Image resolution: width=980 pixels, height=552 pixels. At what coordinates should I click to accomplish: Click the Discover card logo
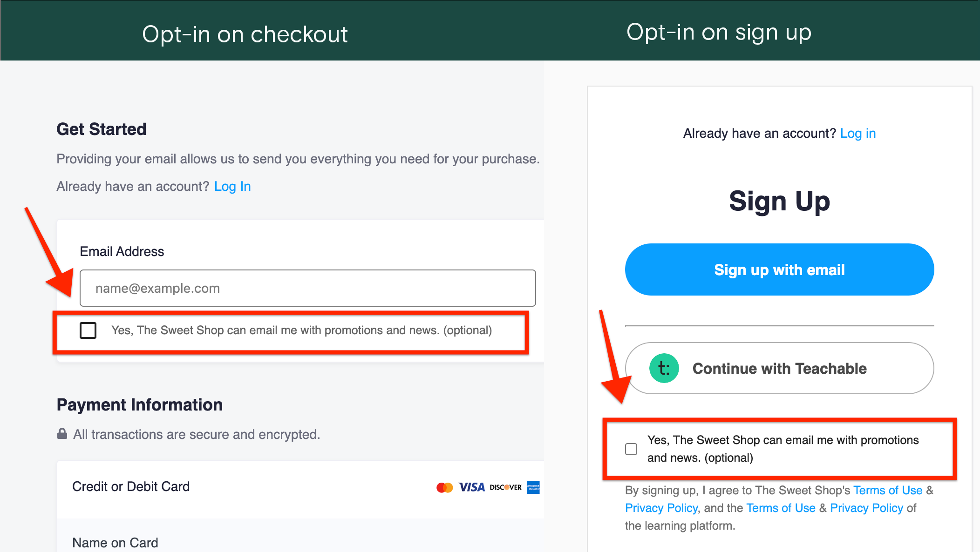(505, 487)
